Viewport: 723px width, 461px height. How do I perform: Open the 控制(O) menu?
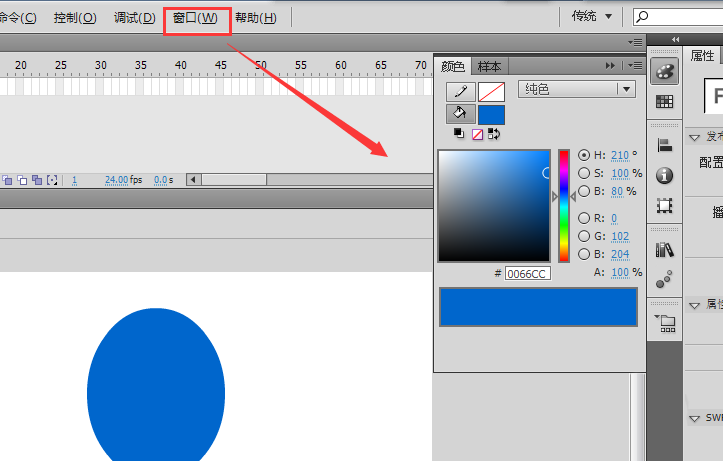point(75,18)
